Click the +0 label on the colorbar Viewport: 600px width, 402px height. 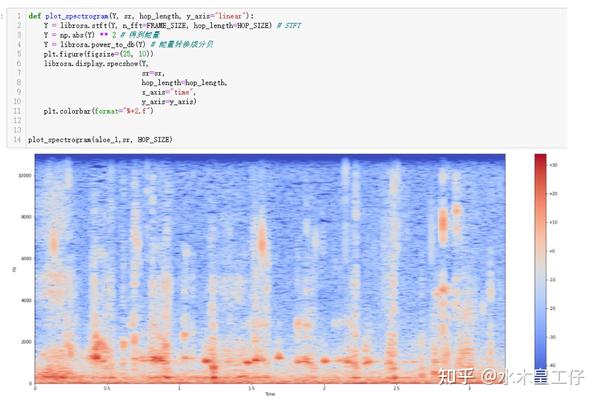552,251
